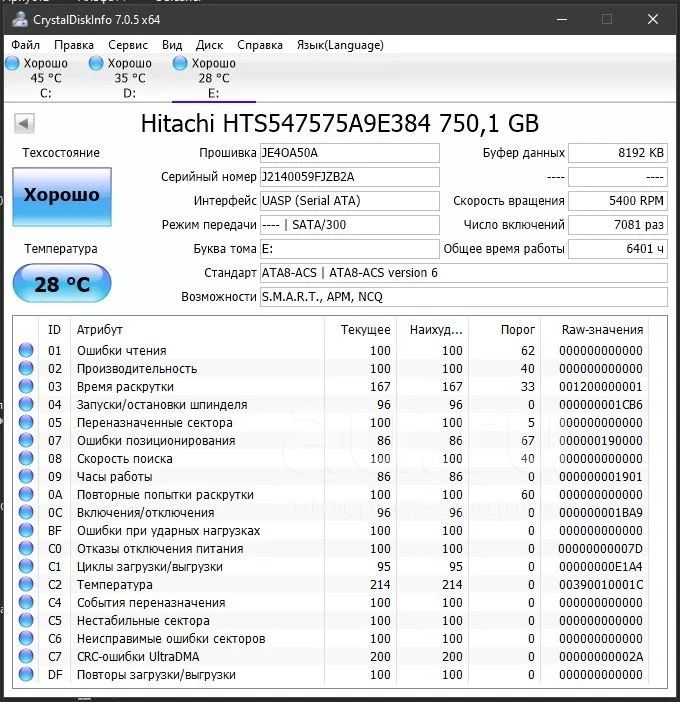Click the Буква тома field E:
Viewport: 680px width, 702px height.
tap(350, 249)
